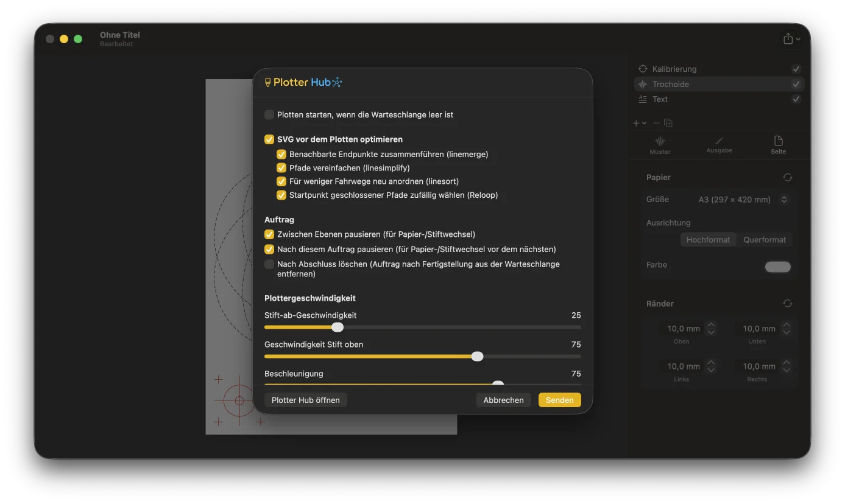Click the Oben margin stepper arrows
845x504 pixels.
tap(711, 329)
